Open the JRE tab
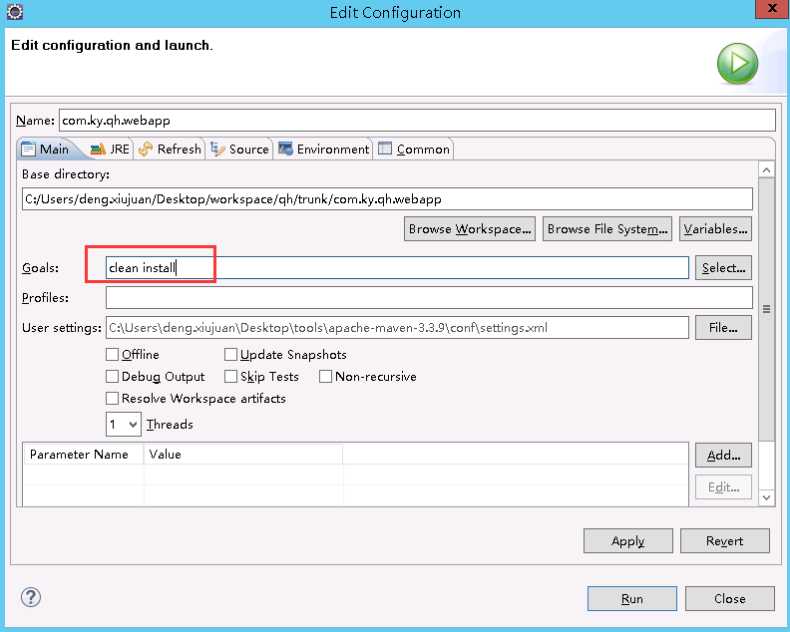Viewport: 790px width, 632px height. tap(109, 149)
